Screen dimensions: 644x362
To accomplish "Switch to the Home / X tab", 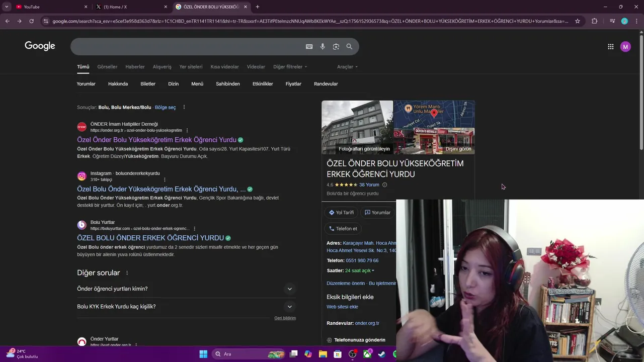I will (x=132, y=7).
